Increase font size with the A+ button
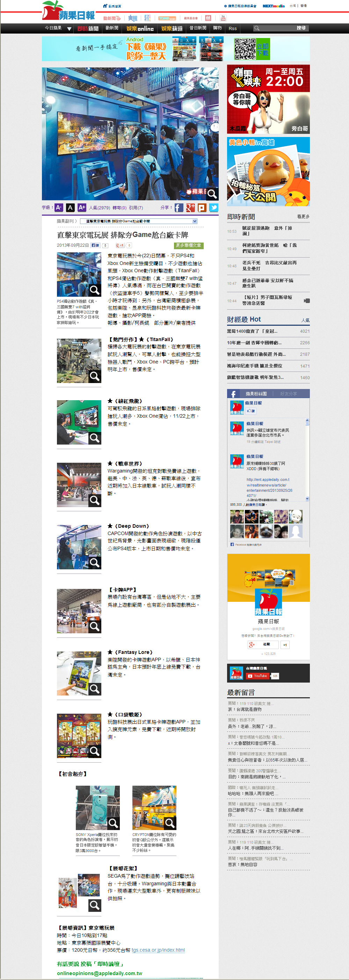The width and height of the screenshot is (349, 980). pyautogui.click(x=82, y=207)
